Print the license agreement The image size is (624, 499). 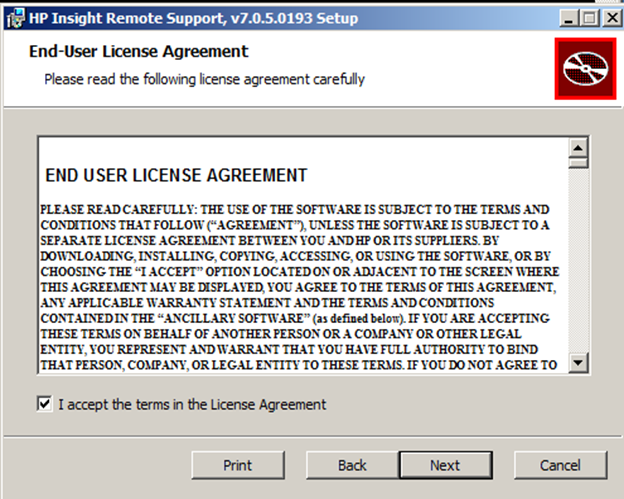click(x=238, y=465)
